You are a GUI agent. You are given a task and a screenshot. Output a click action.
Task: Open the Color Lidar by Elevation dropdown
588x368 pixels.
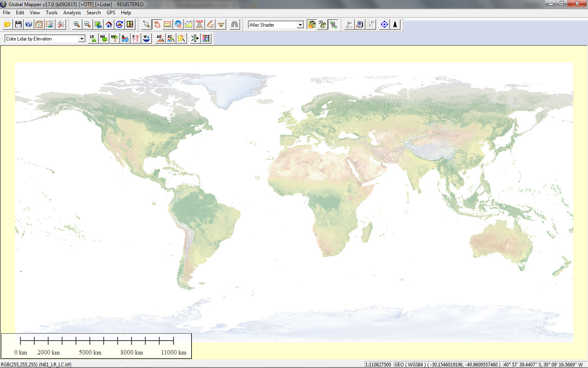pyautogui.click(x=82, y=38)
